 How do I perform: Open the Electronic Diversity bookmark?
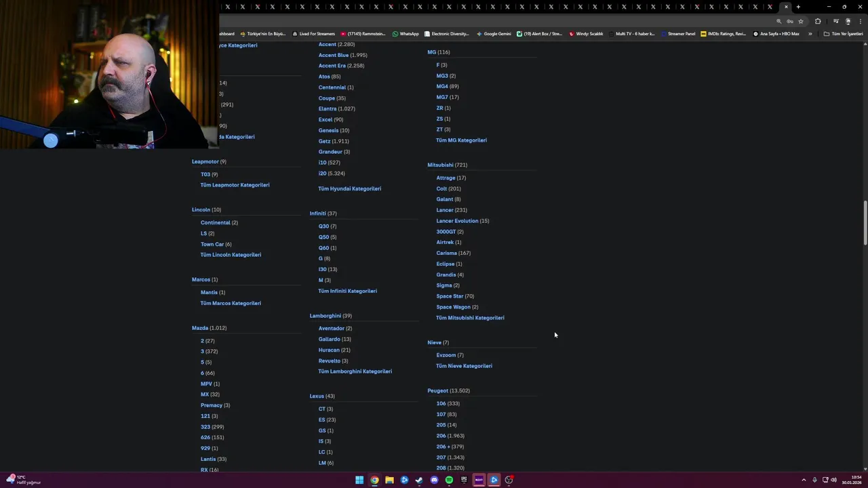point(446,34)
